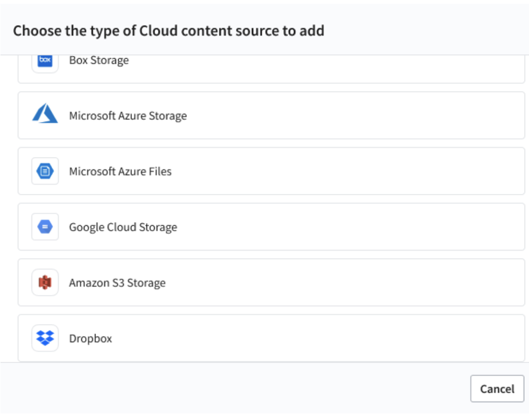Click the Google Cloud Storage hexagon icon
The width and height of the screenshot is (529, 420).
point(45,226)
